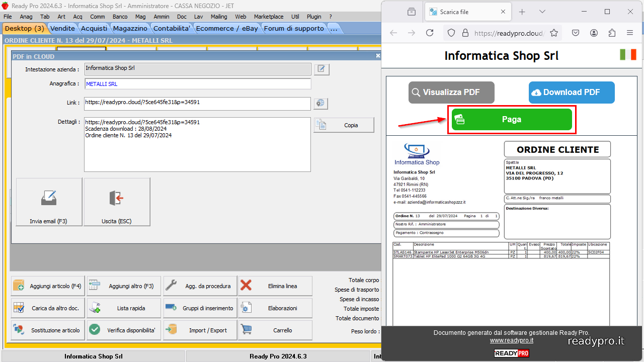Open the Comm menu

point(98,17)
